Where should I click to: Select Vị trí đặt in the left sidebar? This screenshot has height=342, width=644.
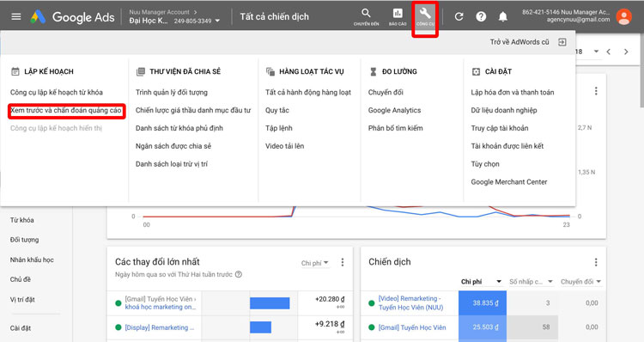(22, 300)
